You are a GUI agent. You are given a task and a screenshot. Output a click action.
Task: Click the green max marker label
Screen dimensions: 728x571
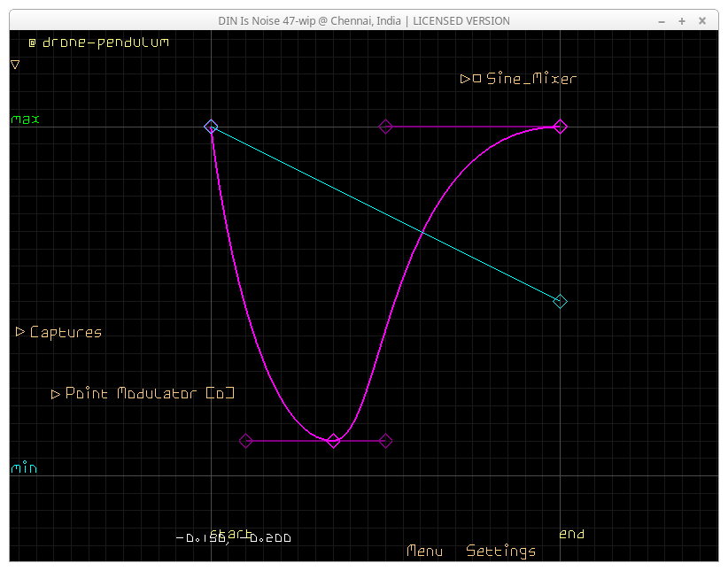pyautogui.click(x=26, y=119)
